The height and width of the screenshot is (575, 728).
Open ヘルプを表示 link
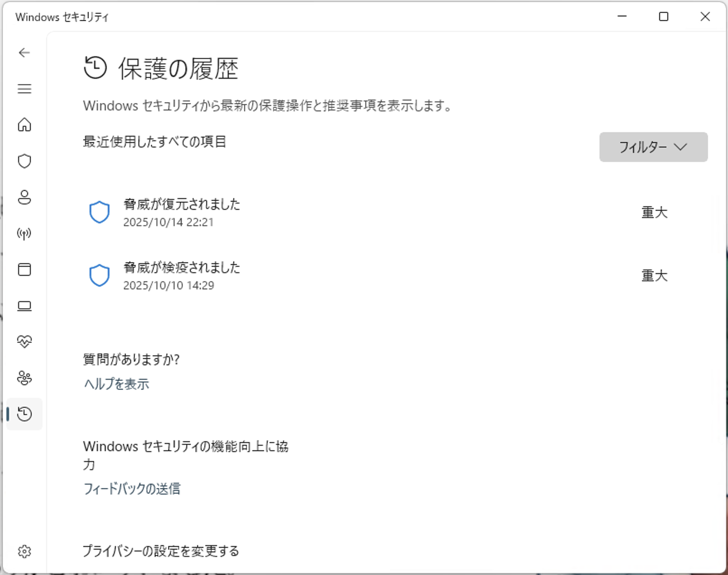click(x=116, y=384)
